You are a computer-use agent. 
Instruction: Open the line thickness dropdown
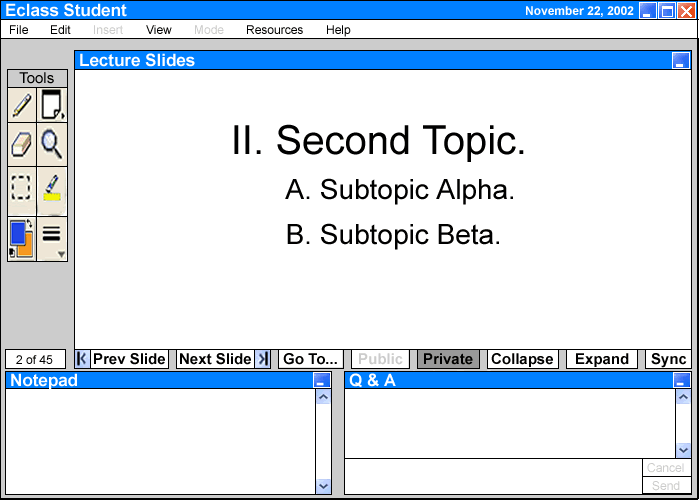(52, 238)
